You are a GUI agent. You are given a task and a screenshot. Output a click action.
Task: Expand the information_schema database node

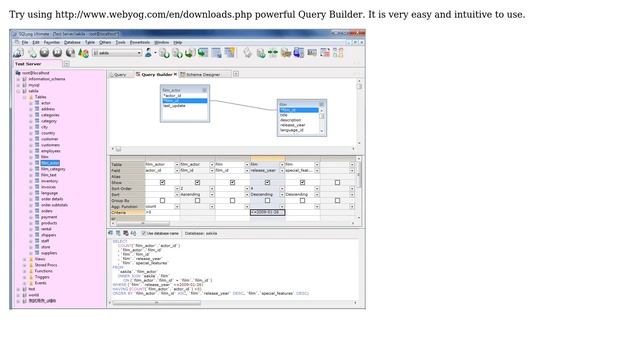coord(18,79)
